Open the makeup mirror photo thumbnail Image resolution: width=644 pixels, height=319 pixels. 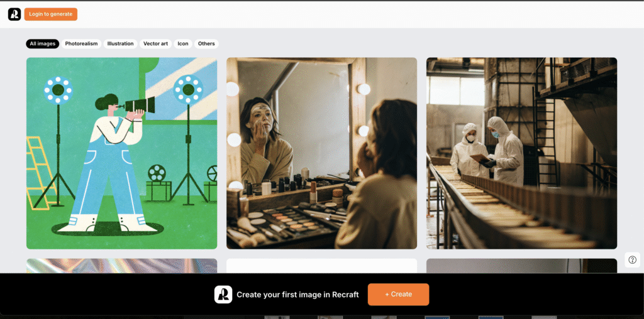coord(321,153)
